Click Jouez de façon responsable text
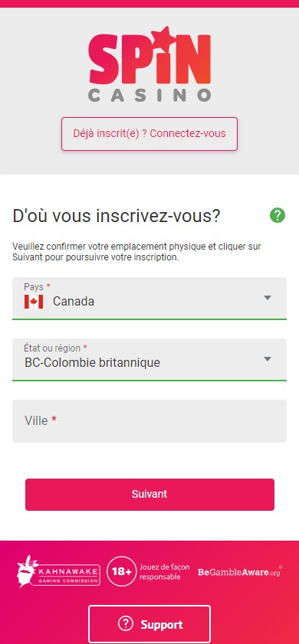Viewport: 299px width, 644px height. [x=165, y=572]
